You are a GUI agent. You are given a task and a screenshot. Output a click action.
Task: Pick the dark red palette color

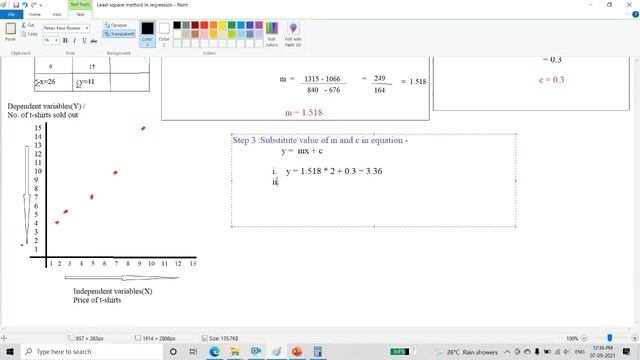[x=195, y=25]
